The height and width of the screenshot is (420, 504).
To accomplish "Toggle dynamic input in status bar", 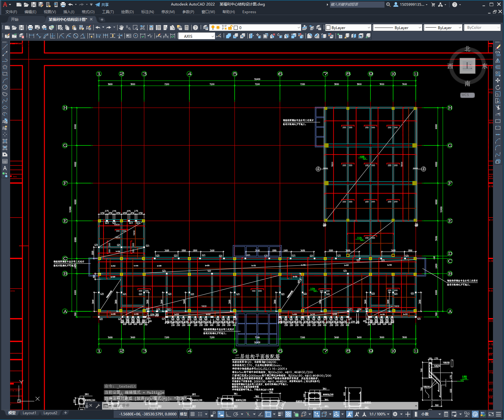I will pos(221,414).
